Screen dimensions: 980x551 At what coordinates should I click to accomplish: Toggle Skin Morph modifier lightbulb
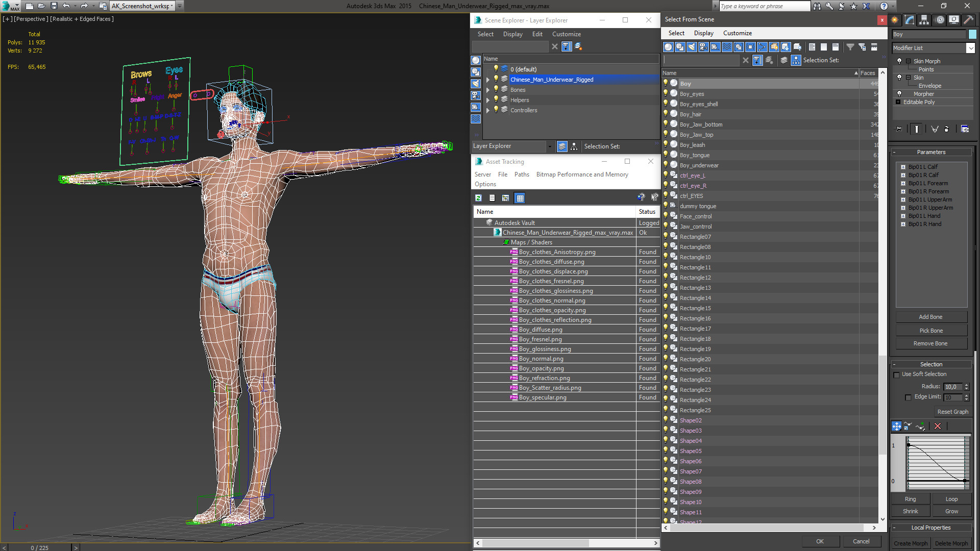pos(899,61)
